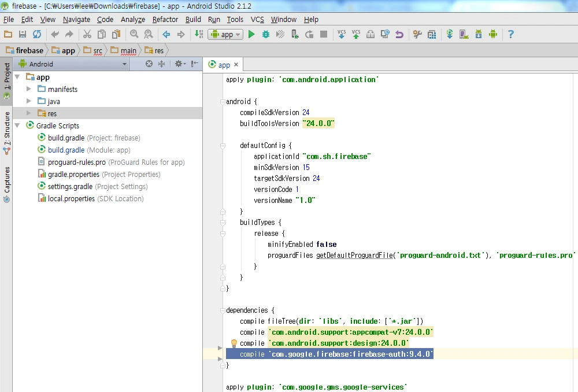
Task: Run the app with green play button
Action: 251,35
